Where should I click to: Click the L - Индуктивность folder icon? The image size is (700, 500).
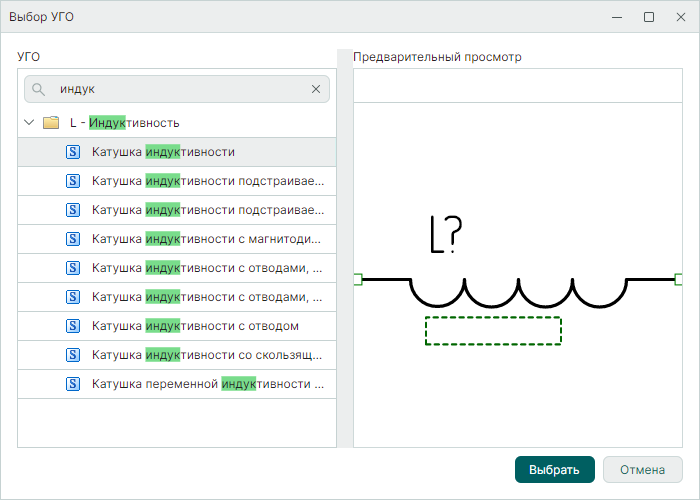coord(51,123)
